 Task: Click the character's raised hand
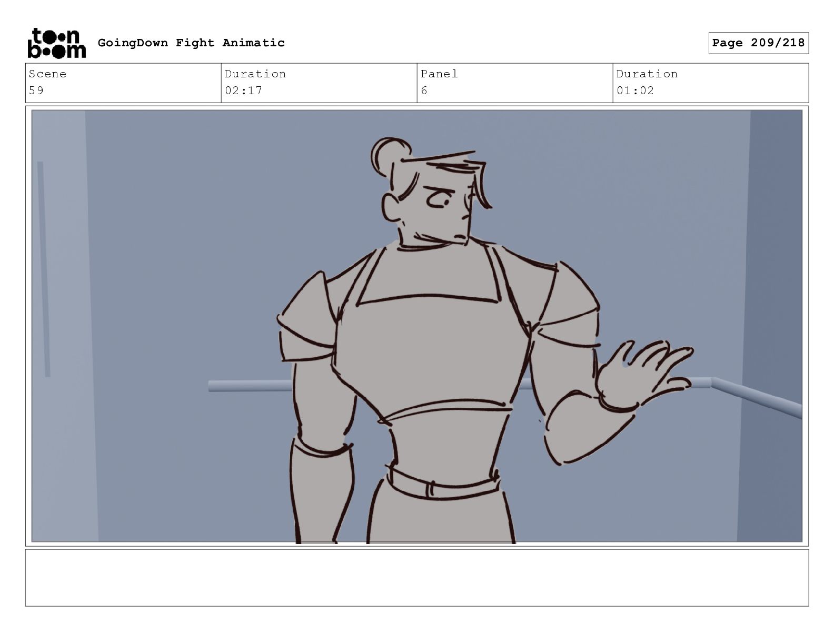[x=642, y=375]
